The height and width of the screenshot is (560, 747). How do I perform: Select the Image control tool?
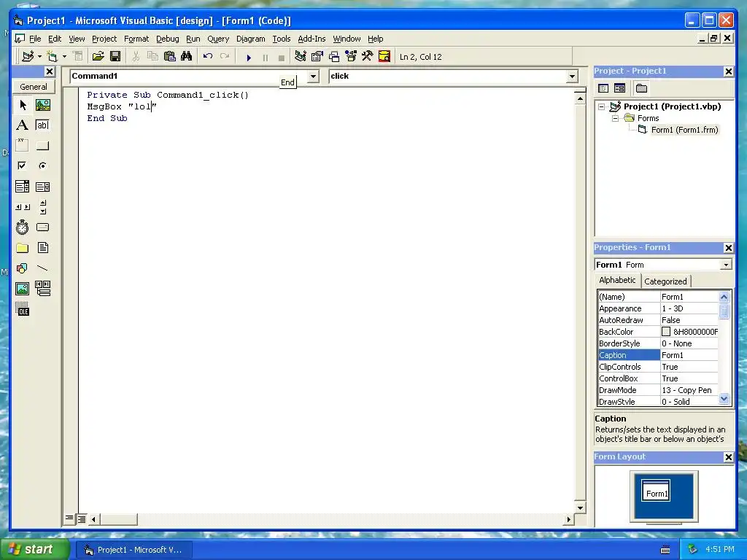23,289
